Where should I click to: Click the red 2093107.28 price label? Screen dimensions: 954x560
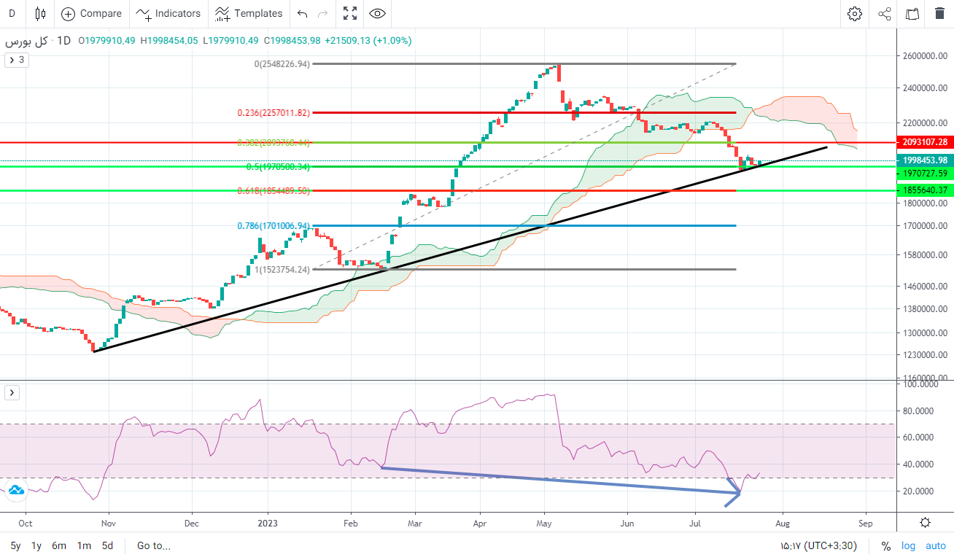[x=924, y=142]
